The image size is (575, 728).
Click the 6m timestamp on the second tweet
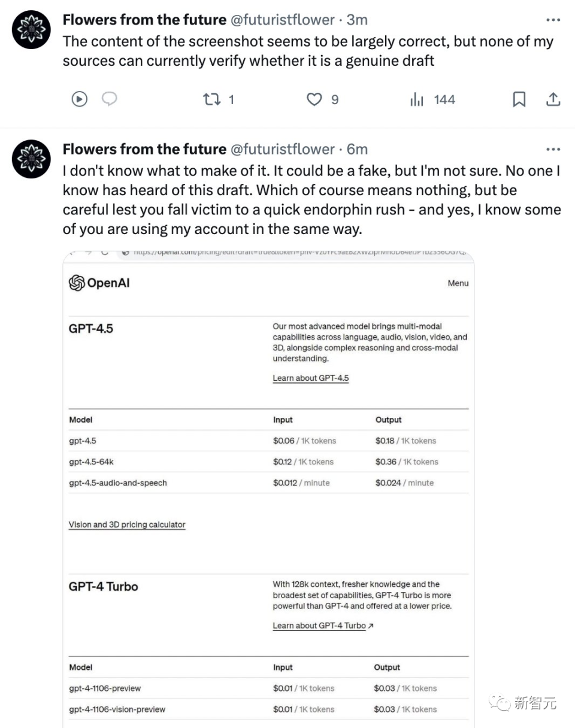(357, 149)
